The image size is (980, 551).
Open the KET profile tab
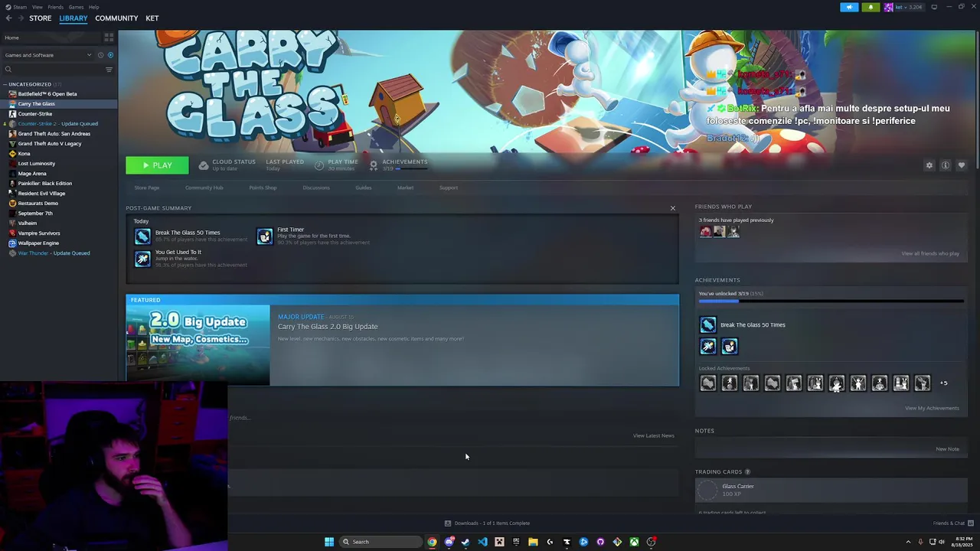coord(152,18)
